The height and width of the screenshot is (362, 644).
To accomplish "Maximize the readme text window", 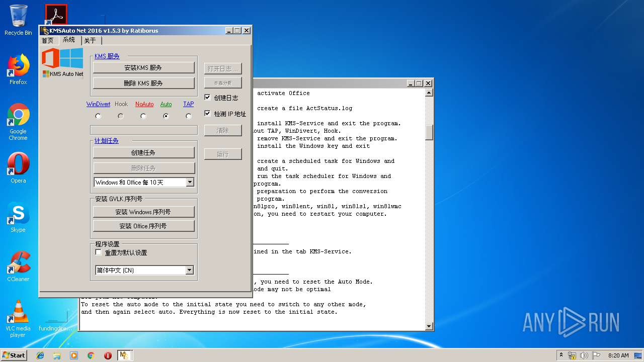I will tap(419, 83).
